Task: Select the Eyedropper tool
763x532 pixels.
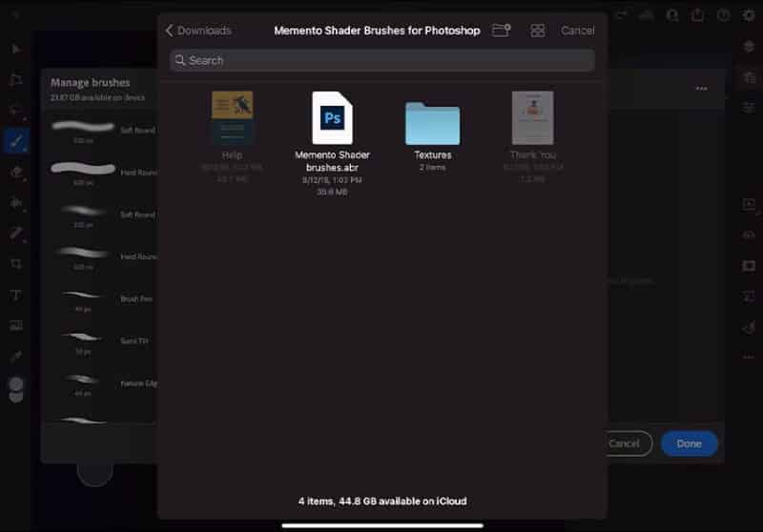Action: tap(15, 357)
